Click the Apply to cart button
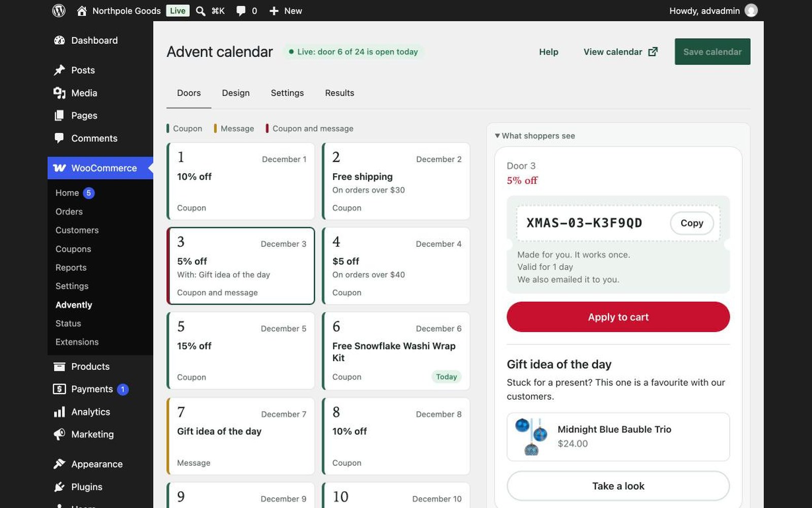 click(618, 317)
